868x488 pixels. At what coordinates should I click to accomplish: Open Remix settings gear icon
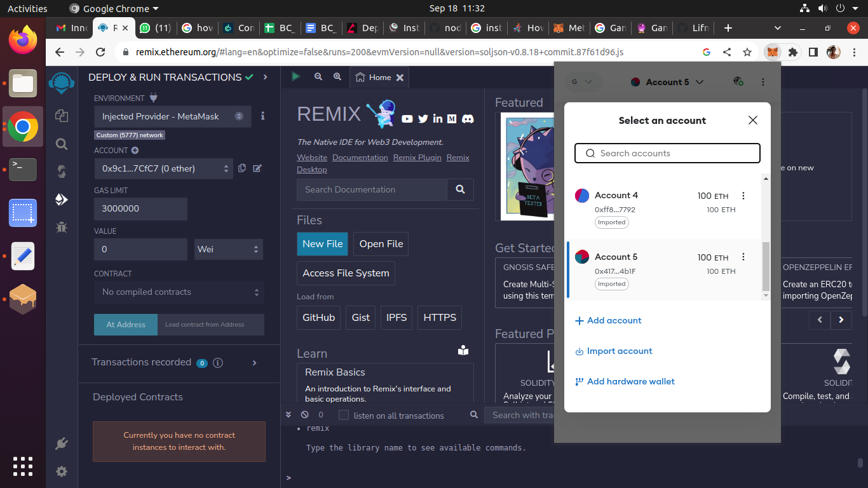coord(62,471)
